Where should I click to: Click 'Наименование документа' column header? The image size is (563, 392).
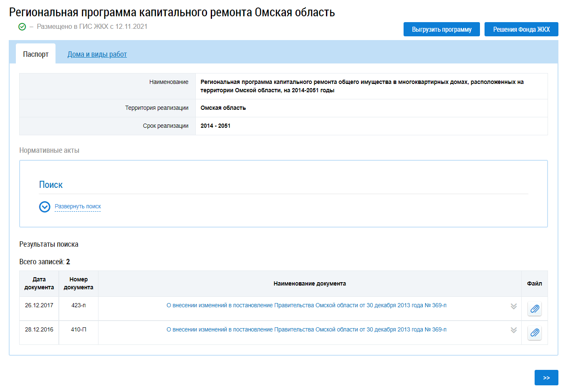tap(309, 284)
